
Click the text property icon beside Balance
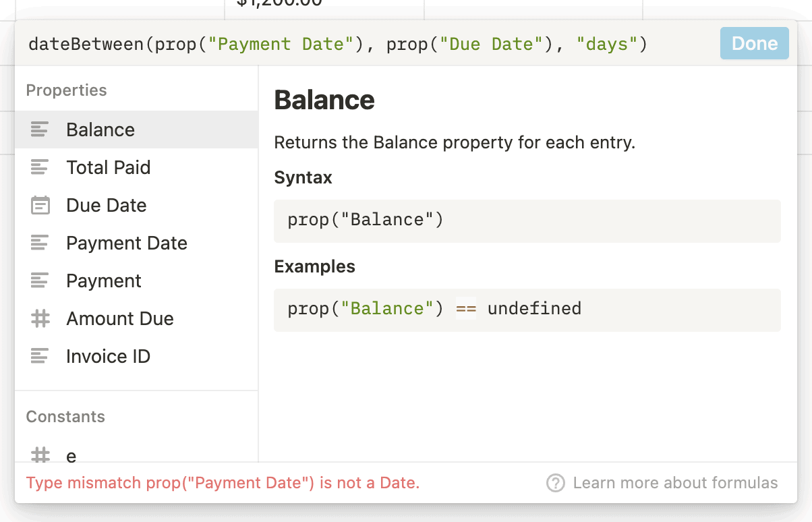pyautogui.click(x=39, y=129)
